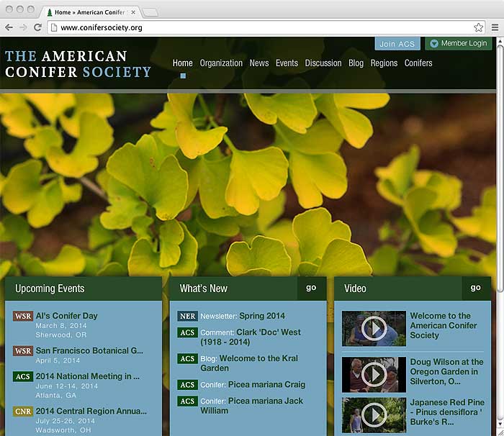Click WSR badge beside San Francisco Botanical

(23, 351)
